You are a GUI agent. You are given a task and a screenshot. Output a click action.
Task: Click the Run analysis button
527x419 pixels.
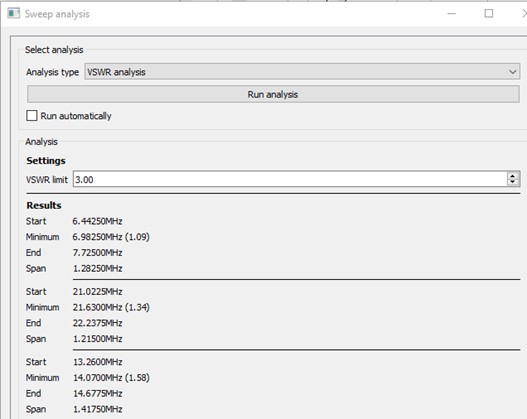(273, 94)
